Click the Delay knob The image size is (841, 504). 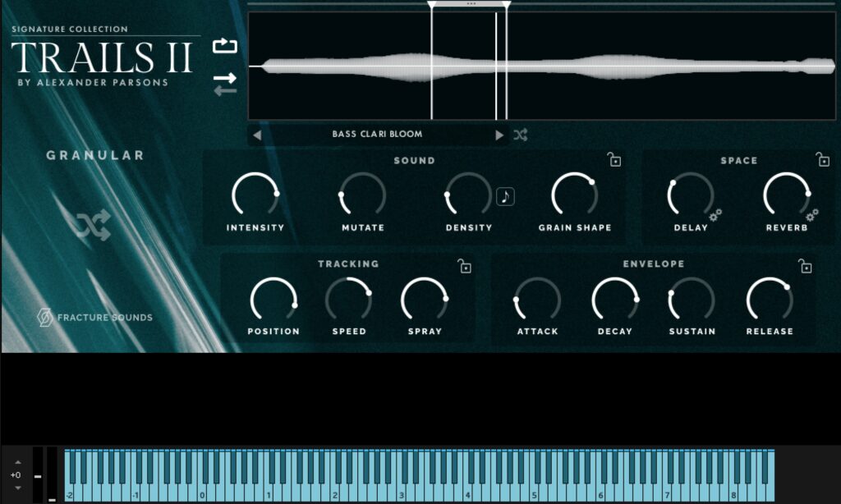691,195
